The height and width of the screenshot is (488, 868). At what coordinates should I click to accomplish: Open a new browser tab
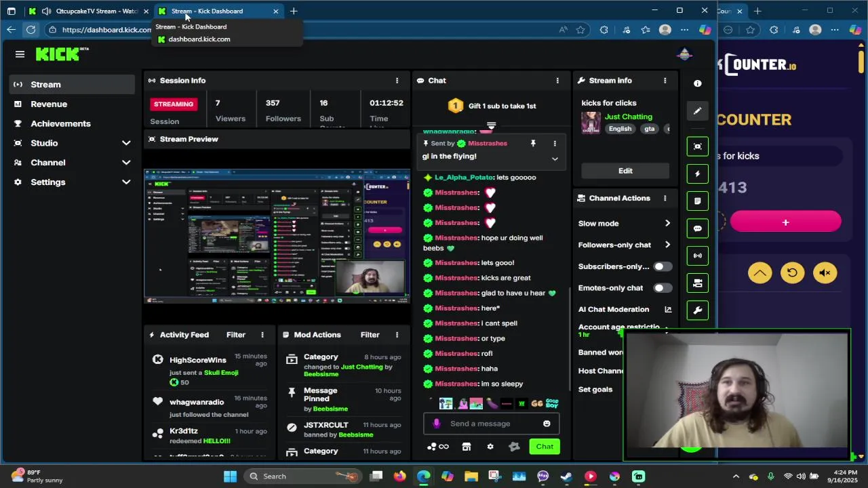[294, 11]
